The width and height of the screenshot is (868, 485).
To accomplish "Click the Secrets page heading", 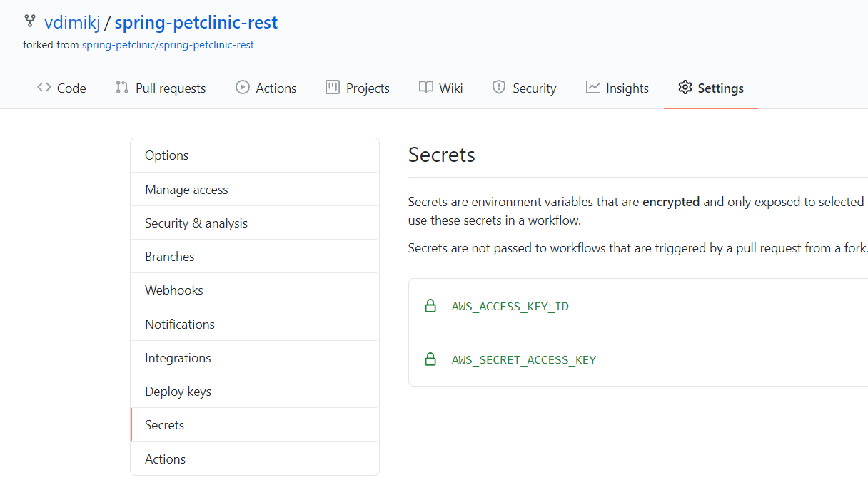I will pyautogui.click(x=442, y=155).
